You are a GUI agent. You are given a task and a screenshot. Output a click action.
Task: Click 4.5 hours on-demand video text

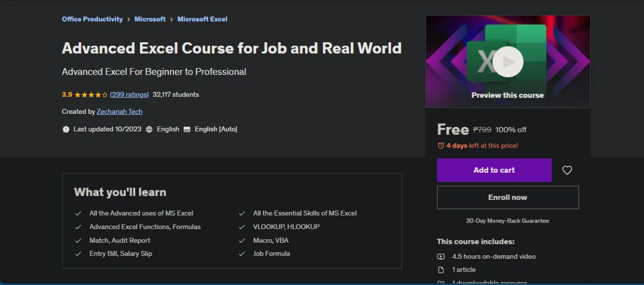click(x=494, y=256)
